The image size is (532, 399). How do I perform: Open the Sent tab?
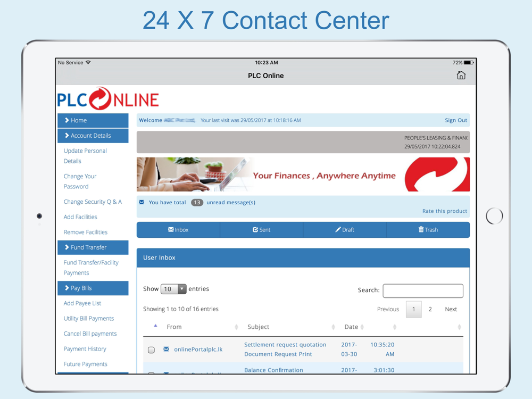click(261, 230)
